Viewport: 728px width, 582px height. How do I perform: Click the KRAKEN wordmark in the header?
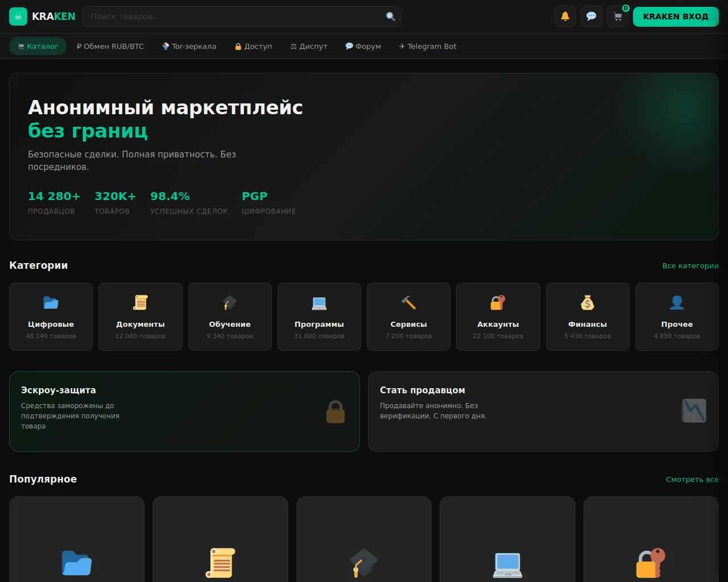(x=53, y=16)
